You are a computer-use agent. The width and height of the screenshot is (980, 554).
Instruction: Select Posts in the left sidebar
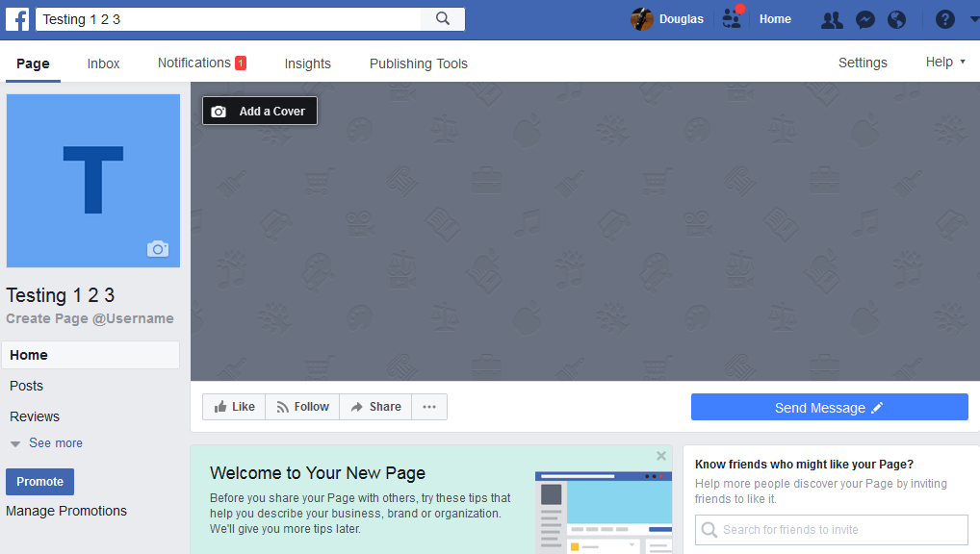pos(26,386)
